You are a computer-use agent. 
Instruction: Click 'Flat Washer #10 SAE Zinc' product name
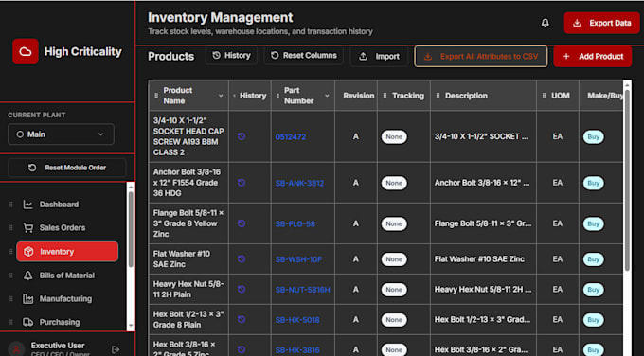(x=182, y=259)
